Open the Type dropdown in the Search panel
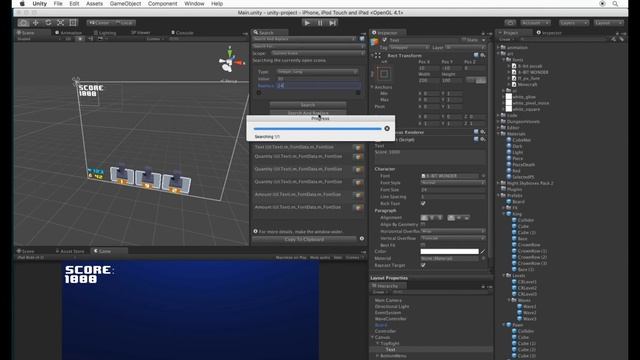The height and width of the screenshot is (360, 640). 317,71
